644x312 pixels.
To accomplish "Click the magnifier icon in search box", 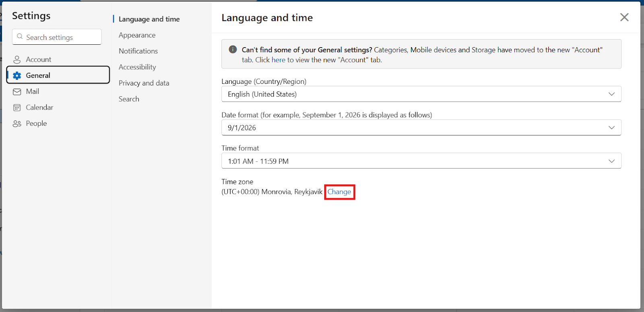I will click(x=20, y=37).
